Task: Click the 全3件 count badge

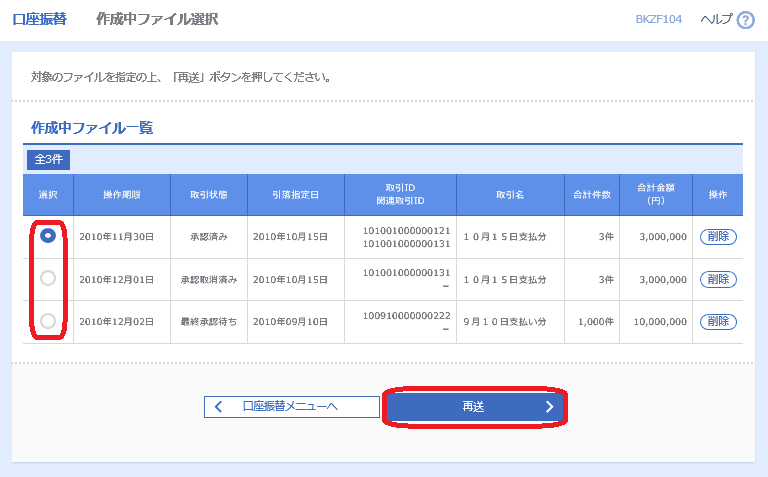Action: [x=48, y=160]
